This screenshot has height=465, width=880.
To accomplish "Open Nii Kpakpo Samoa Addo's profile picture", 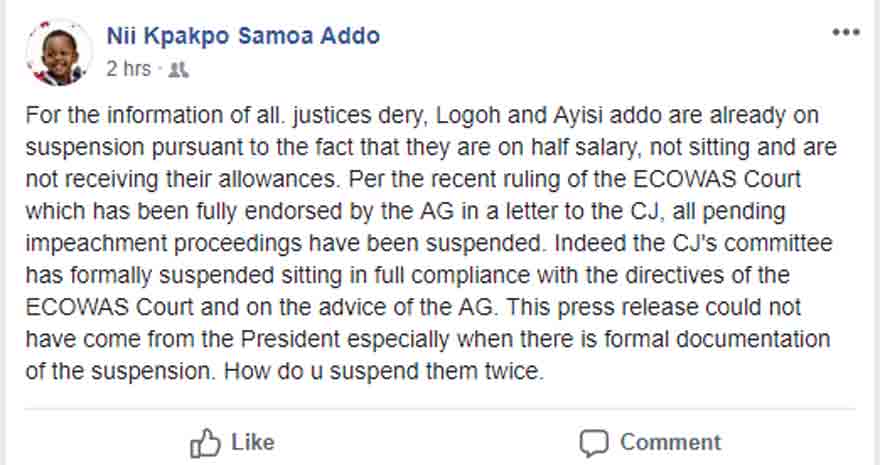I will [58, 53].
